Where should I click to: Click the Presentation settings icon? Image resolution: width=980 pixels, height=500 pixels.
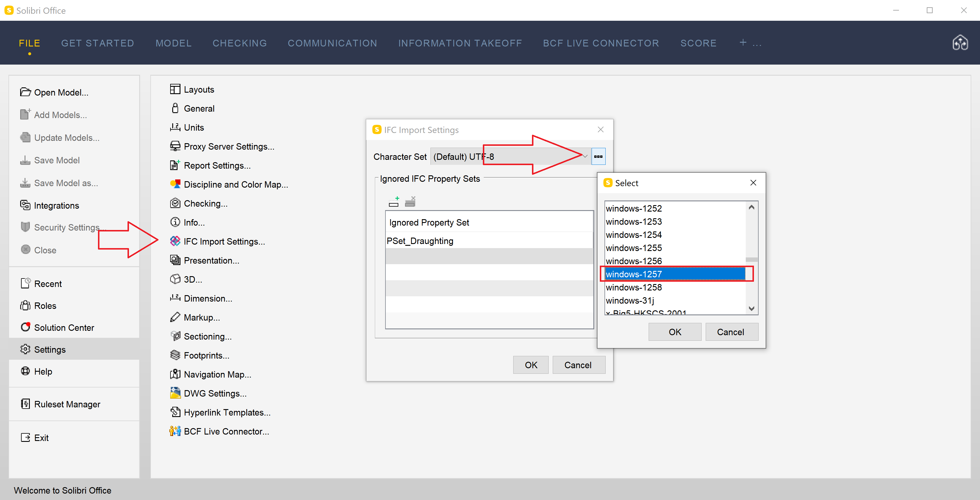coord(175,260)
